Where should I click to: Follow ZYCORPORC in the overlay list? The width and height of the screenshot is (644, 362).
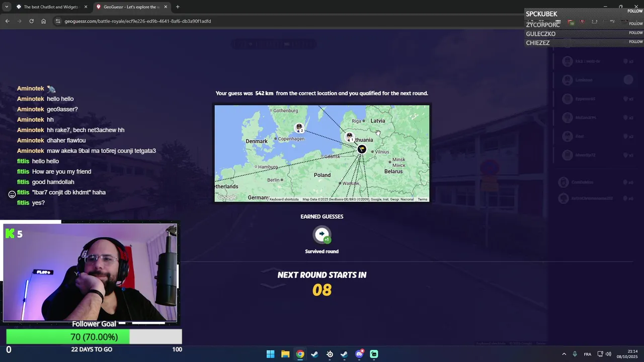click(636, 24)
